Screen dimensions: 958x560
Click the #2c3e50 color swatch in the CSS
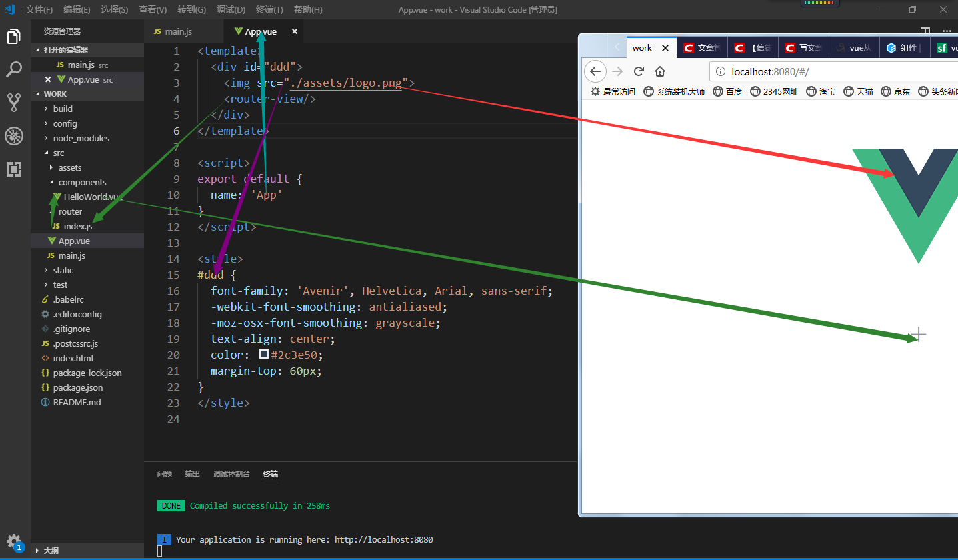(263, 354)
